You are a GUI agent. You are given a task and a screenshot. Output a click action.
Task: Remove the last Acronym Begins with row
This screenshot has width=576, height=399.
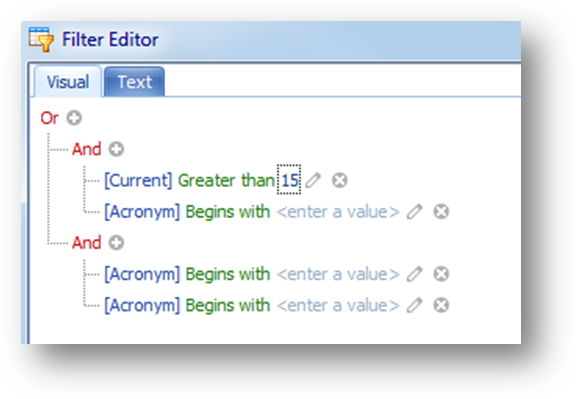tap(441, 305)
